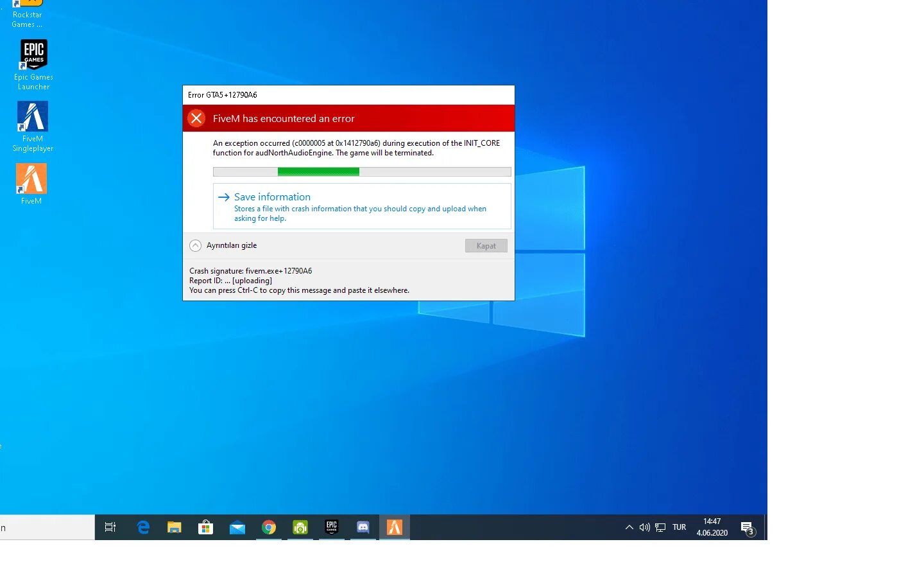
Task: Collapse details with Ayrıntıları gizle
Action: click(x=223, y=245)
